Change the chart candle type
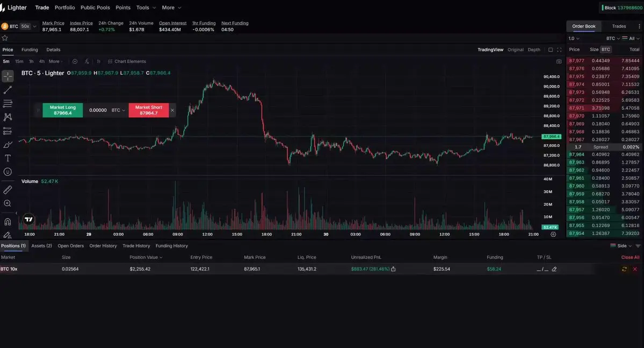This screenshot has width=644, height=348. pyautogui.click(x=99, y=61)
